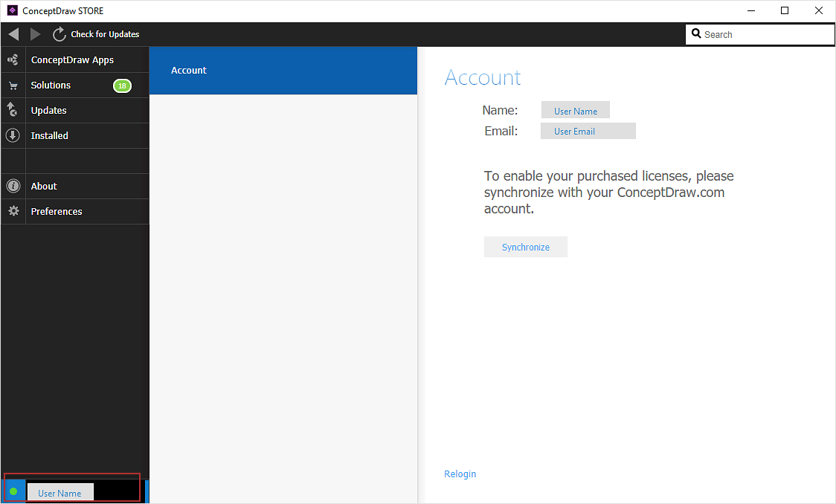Click the Relogin link

(460, 474)
